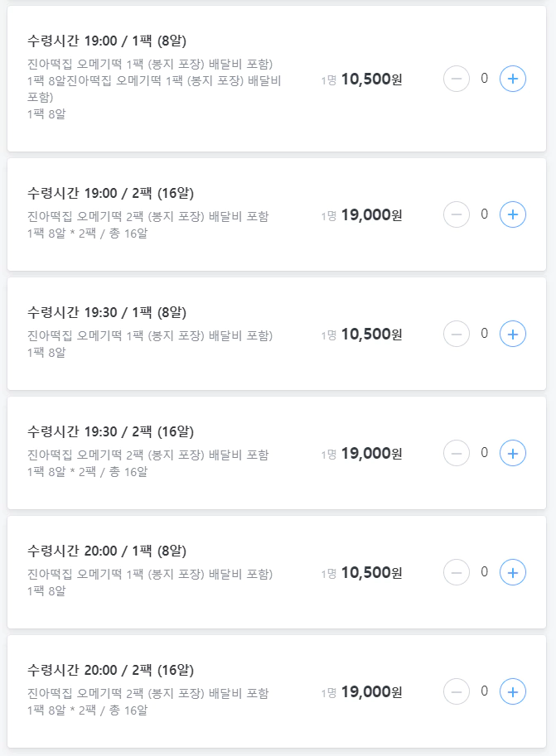Viewport: 556px width, 756px height.
Task: Decrease quantity for 19:00 1팩 (8알)
Action: pos(457,79)
